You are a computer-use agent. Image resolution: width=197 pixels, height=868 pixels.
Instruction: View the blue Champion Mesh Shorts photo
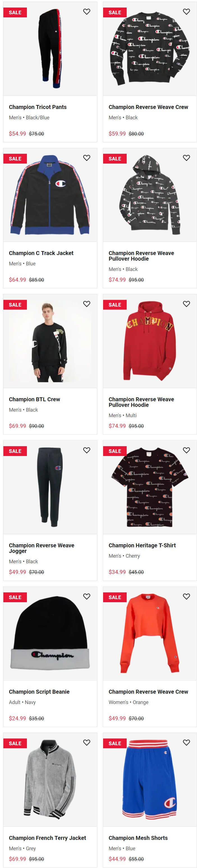click(x=150, y=780)
